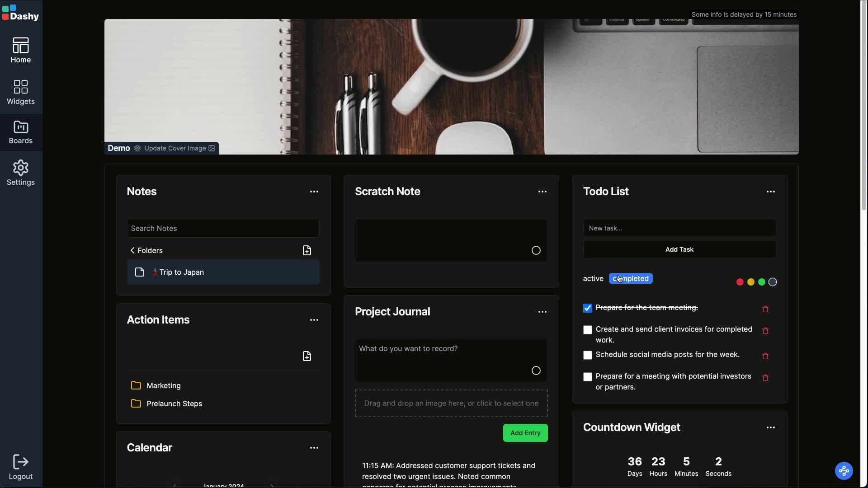868x488 pixels.
Task: Mark the potential investors meeting task complete
Action: pyautogui.click(x=587, y=376)
